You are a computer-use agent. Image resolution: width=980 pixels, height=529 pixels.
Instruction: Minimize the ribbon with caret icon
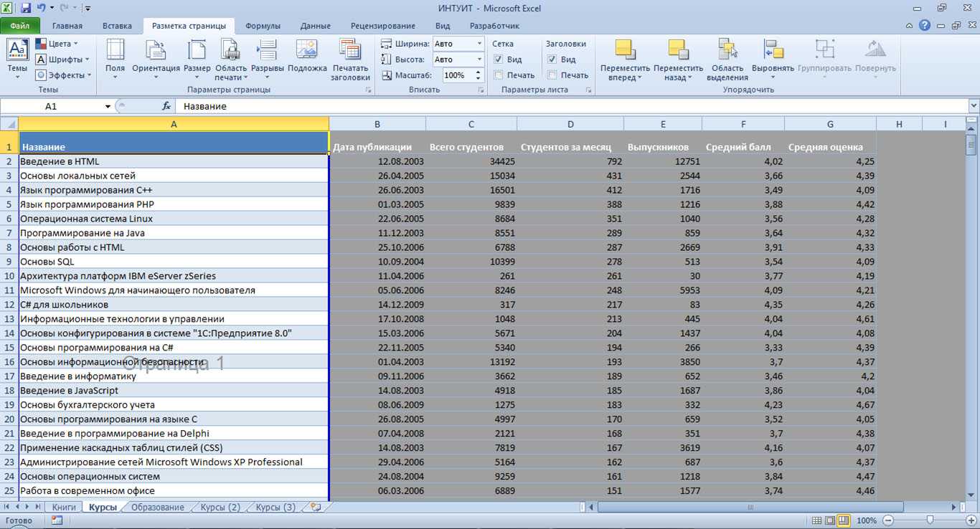pos(910,25)
